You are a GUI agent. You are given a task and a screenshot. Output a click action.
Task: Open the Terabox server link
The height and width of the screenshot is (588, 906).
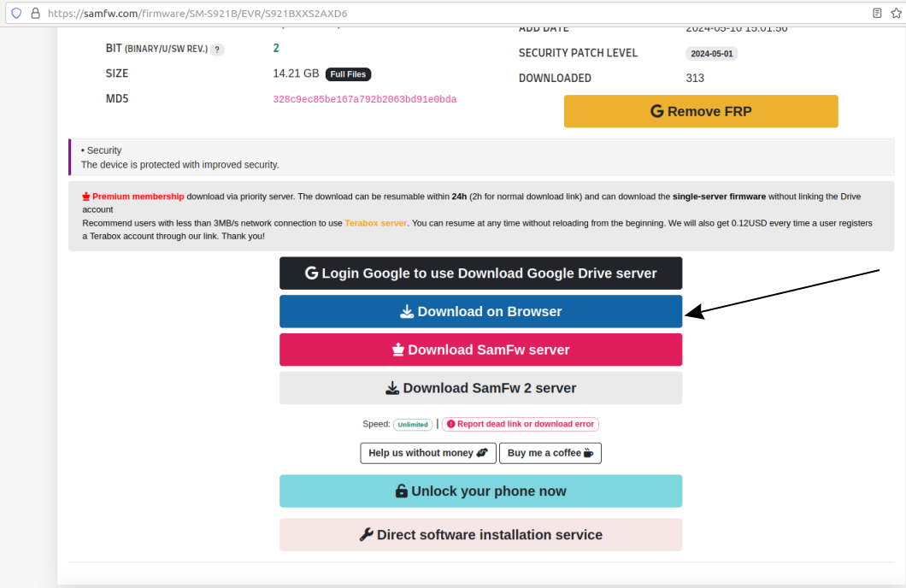[x=375, y=223]
